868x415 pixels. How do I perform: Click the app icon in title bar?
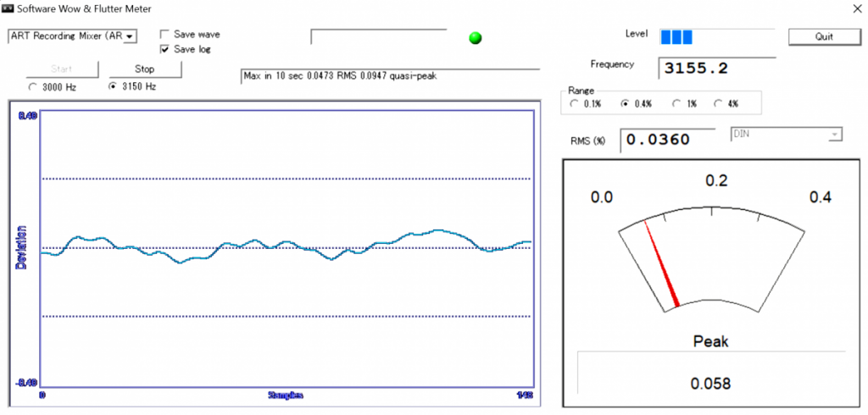tap(8, 8)
